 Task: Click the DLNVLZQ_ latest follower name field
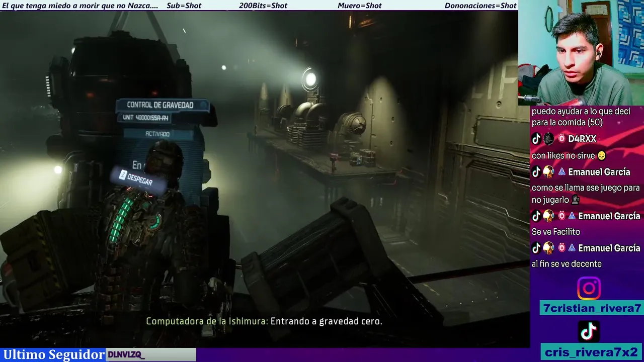(151, 355)
